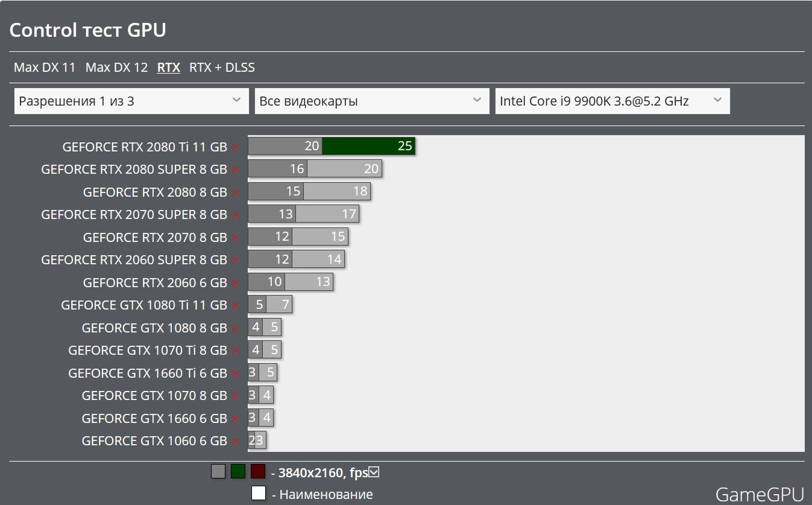Click red X next to RTX 2080 SUPER

[x=235, y=170]
